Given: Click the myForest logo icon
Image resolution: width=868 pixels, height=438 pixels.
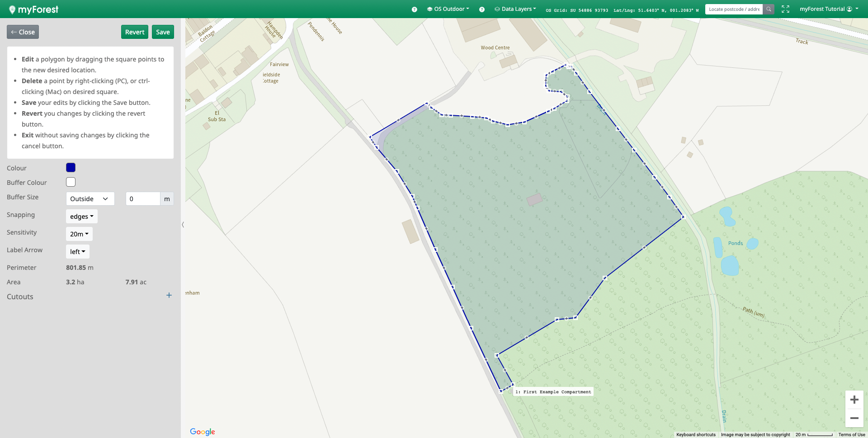Looking at the screenshot, I should 12,9.
